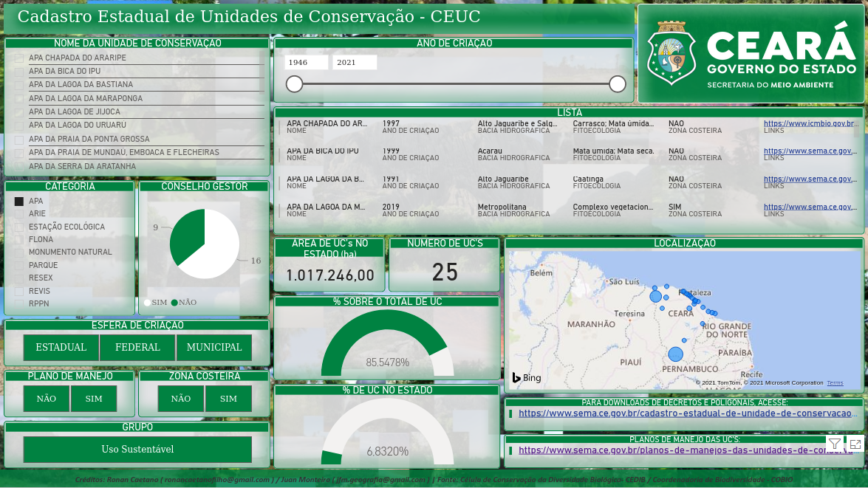Check the APA DA SERRA DA ARATANHA checkbox
The width and height of the screenshot is (868, 488).
pos(19,167)
